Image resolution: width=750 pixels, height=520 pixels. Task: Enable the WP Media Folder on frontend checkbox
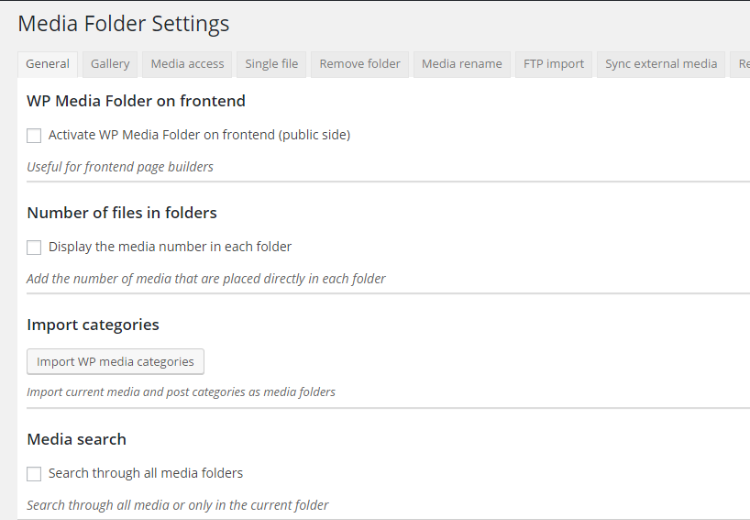point(34,135)
